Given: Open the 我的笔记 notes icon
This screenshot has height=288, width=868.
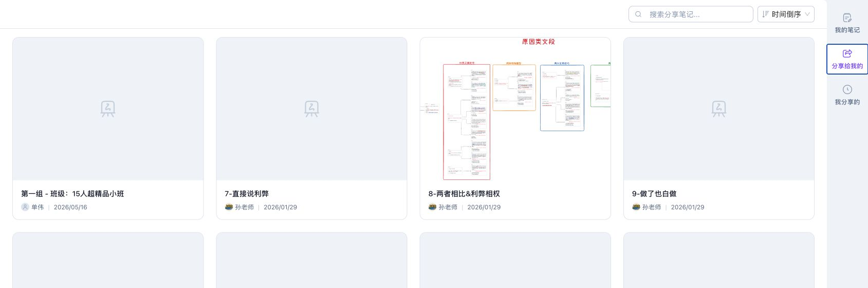Looking at the screenshot, I should pyautogui.click(x=847, y=17).
